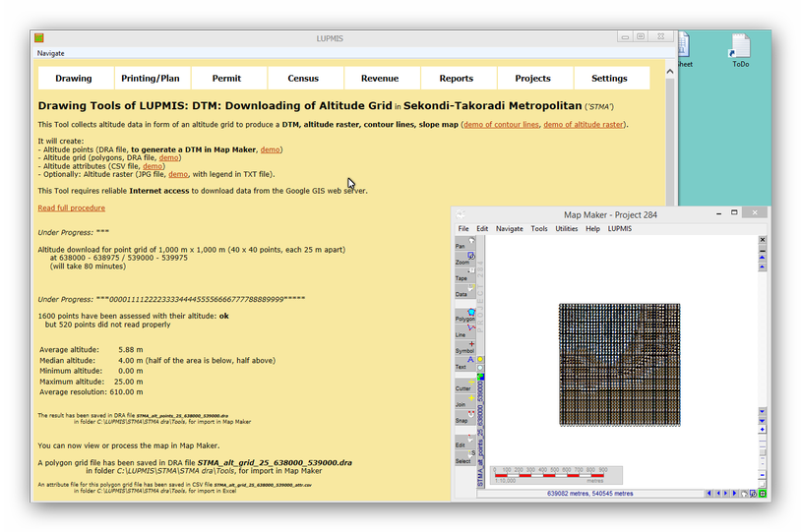
Task: Open the LUPMIS menu in Map Maker
Action: (x=620, y=229)
